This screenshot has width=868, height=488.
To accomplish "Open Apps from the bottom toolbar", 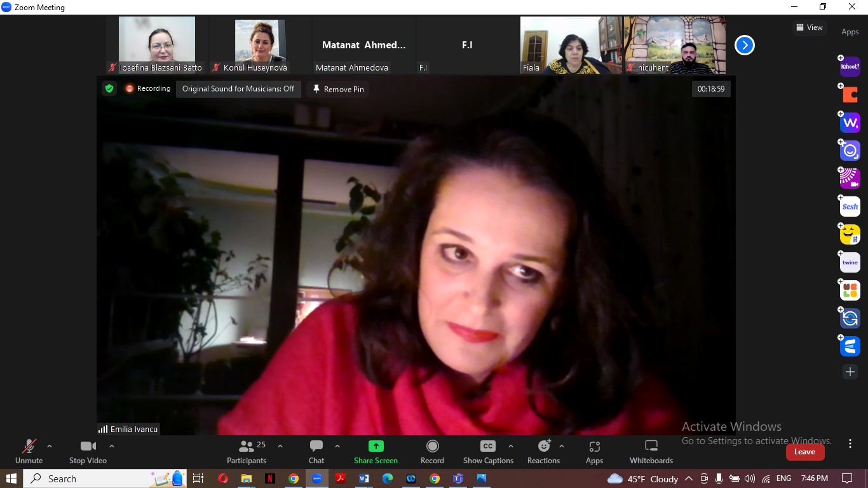I will pyautogui.click(x=594, y=452).
